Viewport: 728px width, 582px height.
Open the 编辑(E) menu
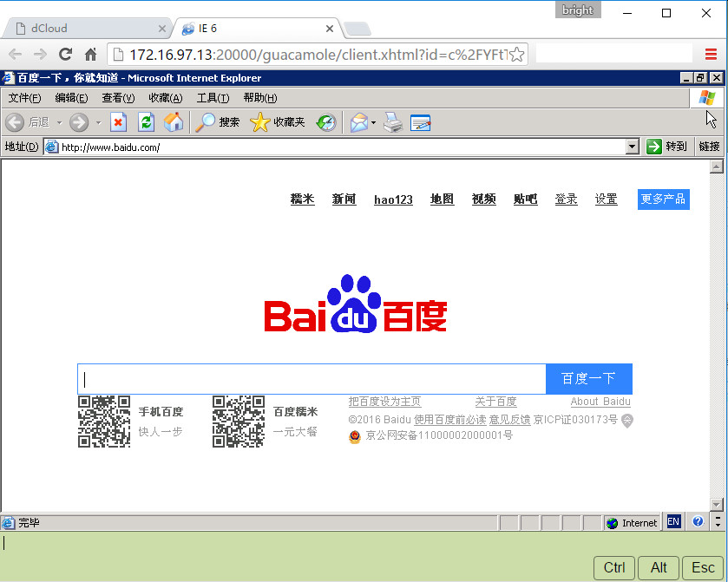click(x=71, y=98)
